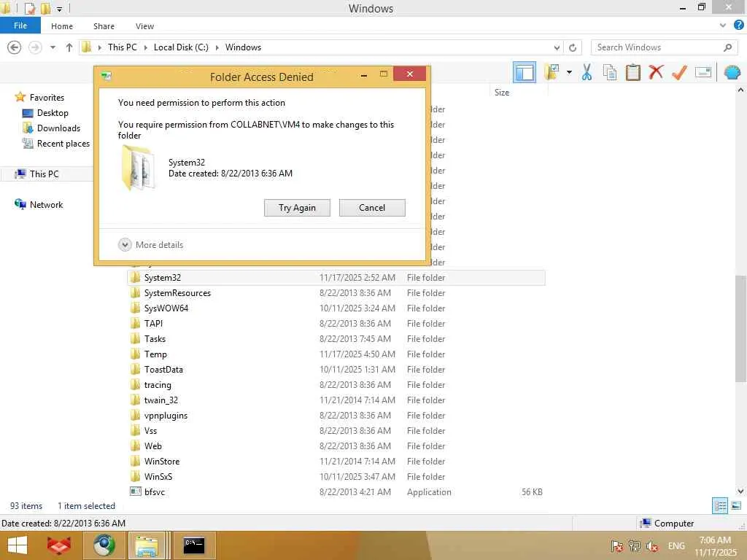Click This PC in the address breadcrumb

point(122,47)
